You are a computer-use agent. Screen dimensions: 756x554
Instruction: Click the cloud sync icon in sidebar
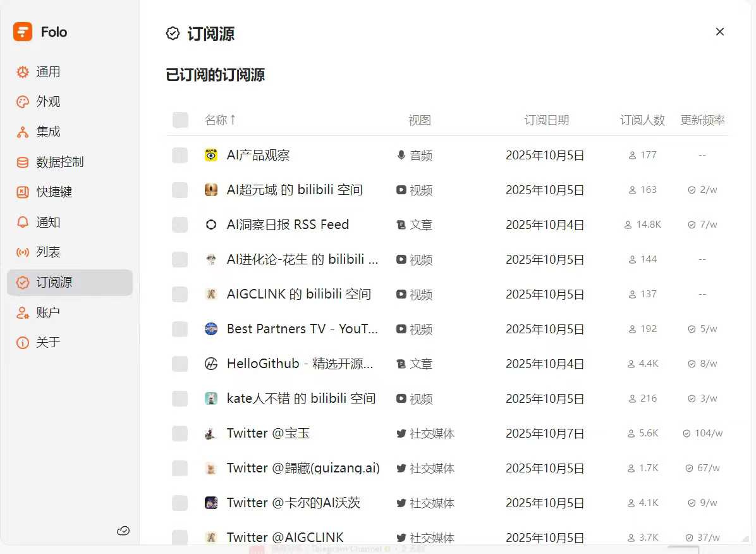pos(123,531)
